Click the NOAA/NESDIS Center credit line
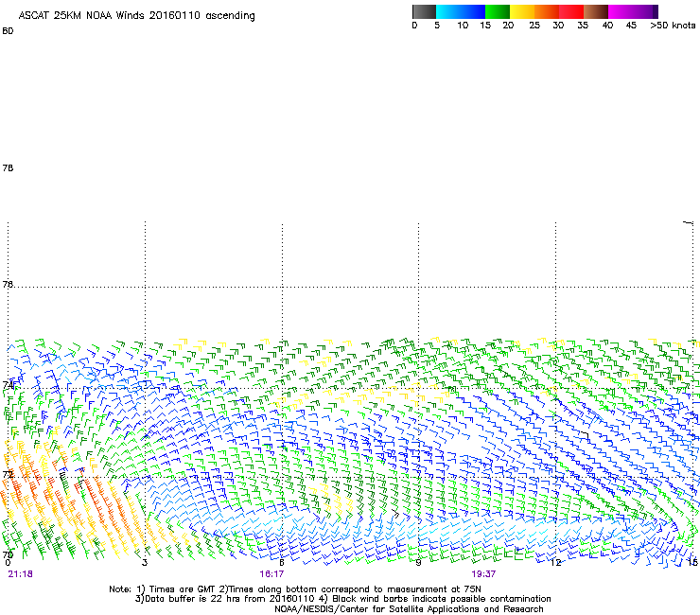Viewport: 700px width, 615px height. click(409, 609)
